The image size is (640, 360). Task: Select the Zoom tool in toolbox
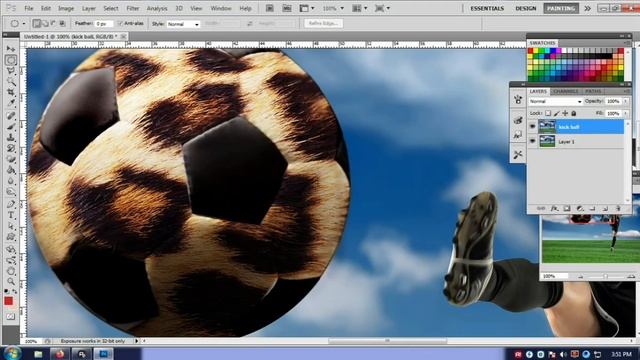[11, 282]
